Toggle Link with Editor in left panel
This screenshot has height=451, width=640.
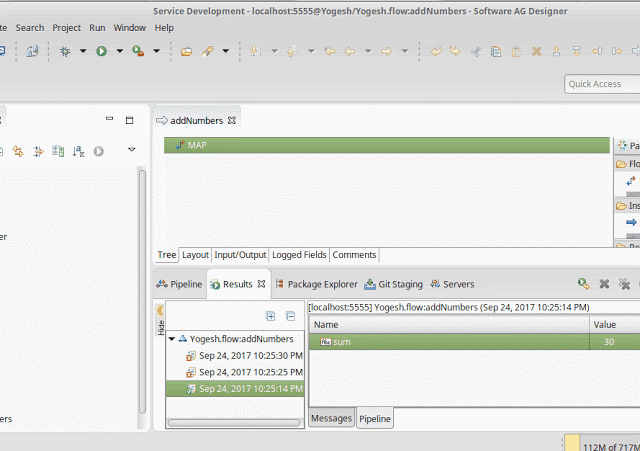pos(18,151)
